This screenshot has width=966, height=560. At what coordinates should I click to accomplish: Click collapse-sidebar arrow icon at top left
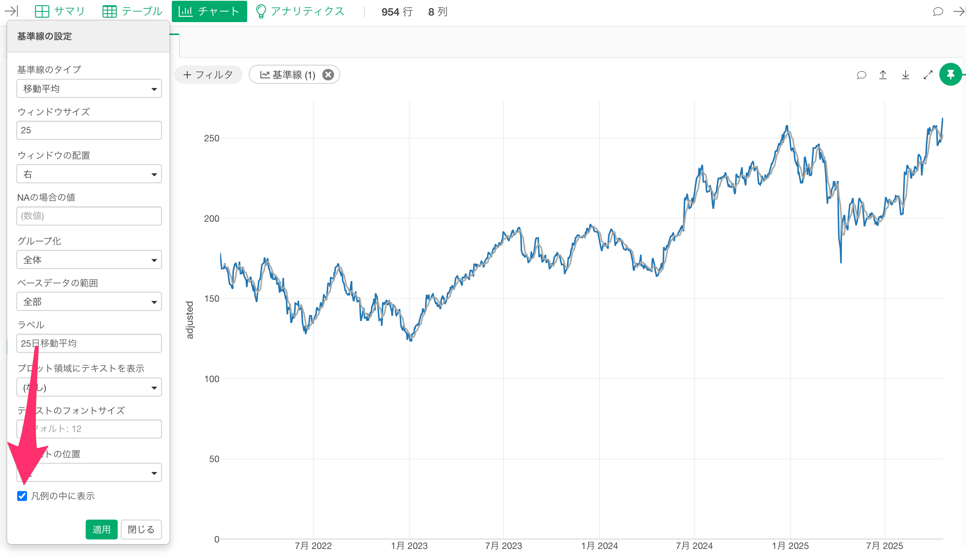(x=11, y=11)
